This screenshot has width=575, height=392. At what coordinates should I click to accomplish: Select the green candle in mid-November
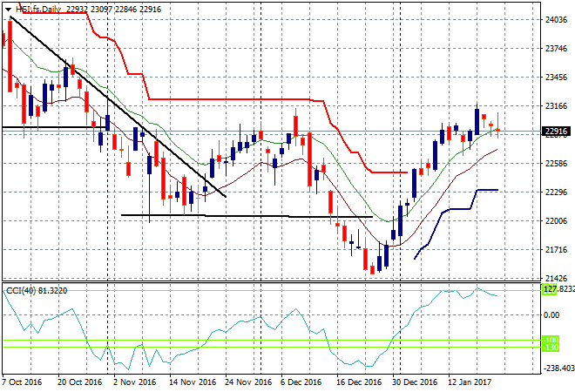(198, 198)
